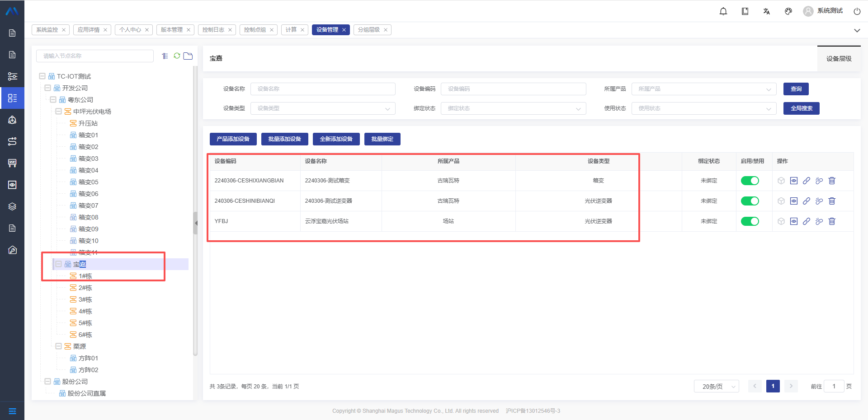Click the 查询 search button

[796, 89]
